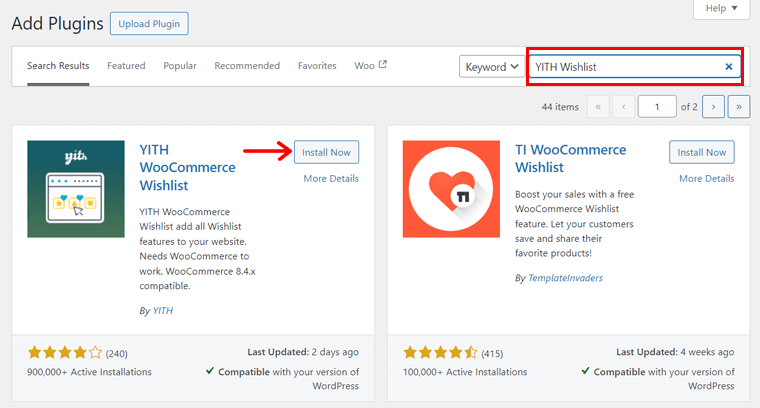Install TI WooCommerce Wishlist now

point(702,152)
